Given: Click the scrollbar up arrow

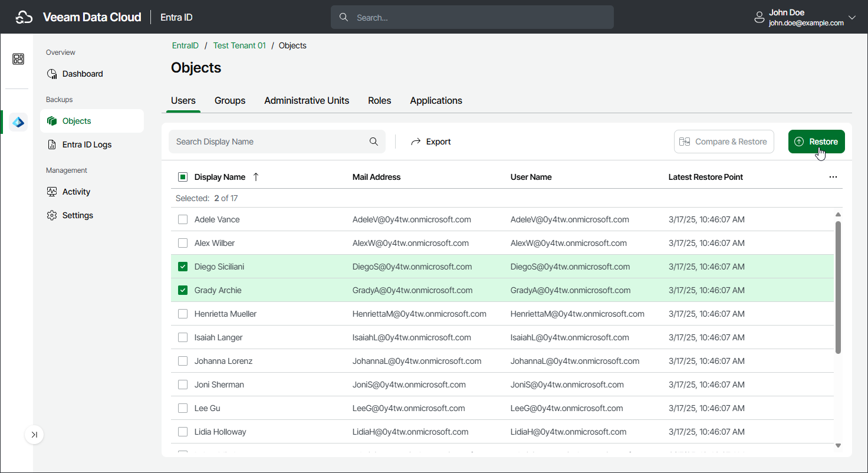Looking at the screenshot, I should pyautogui.click(x=838, y=215).
